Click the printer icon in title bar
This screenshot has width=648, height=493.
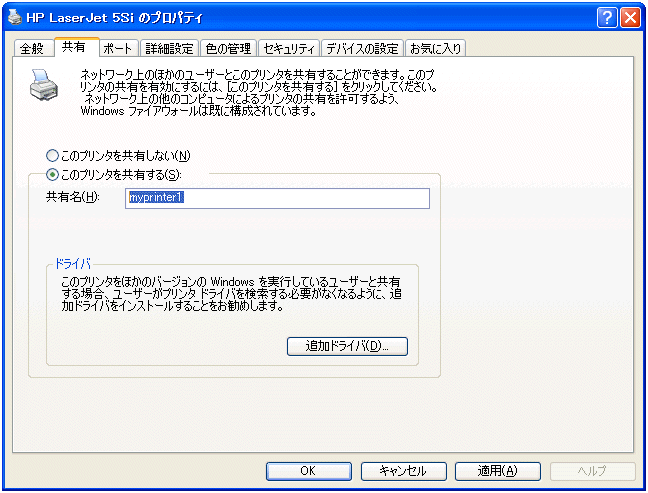15,17
